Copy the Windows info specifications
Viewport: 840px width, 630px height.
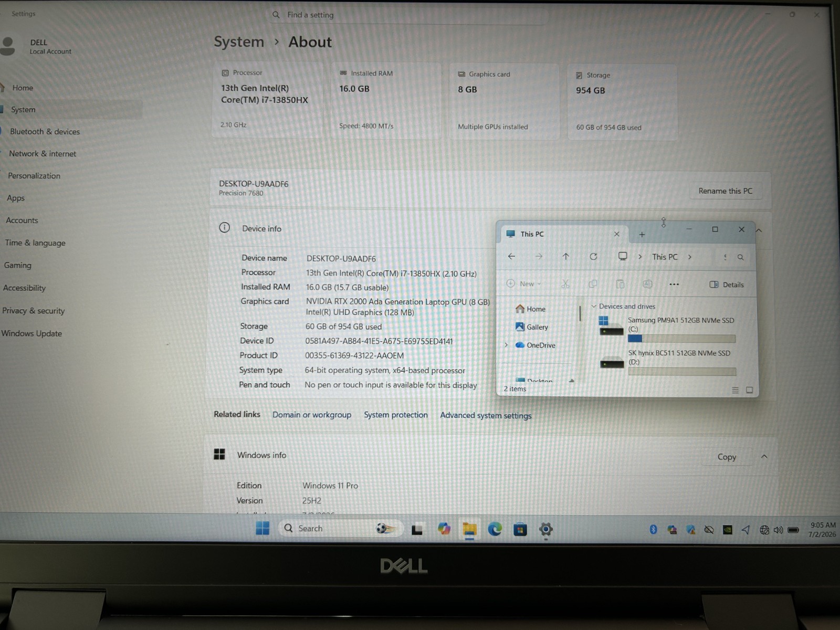coord(727,457)
